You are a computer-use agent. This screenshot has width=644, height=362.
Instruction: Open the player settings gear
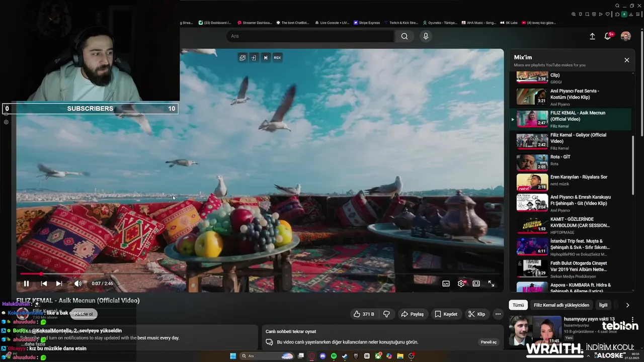coord(461,284)
